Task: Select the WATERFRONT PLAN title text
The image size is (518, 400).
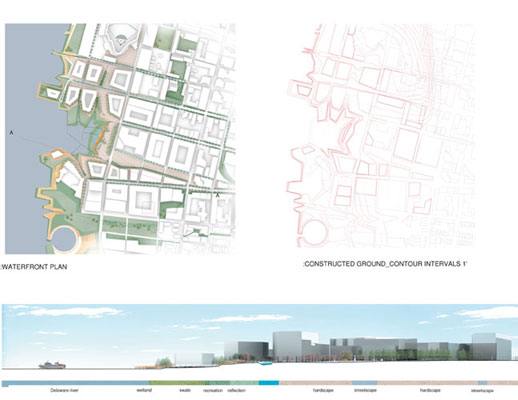Action: (x=34, y=267)
